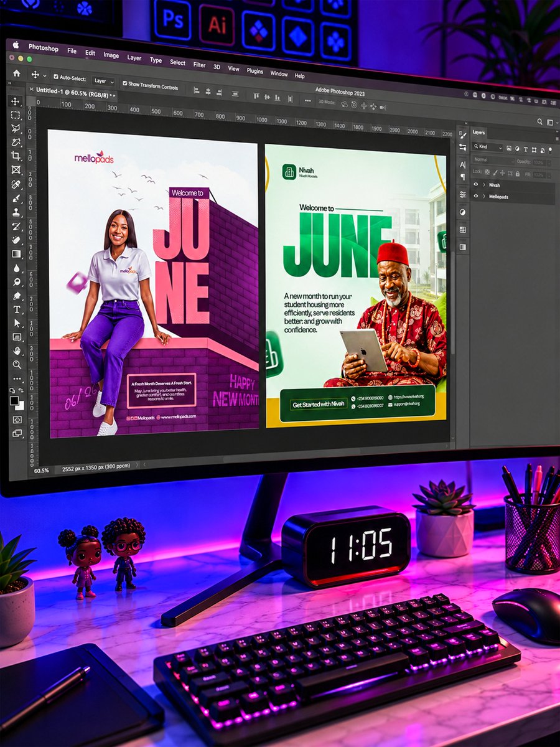Open the Edit Toolbar three-dots button
Screen dimensions: 560x747
click(x=17, y=378)
